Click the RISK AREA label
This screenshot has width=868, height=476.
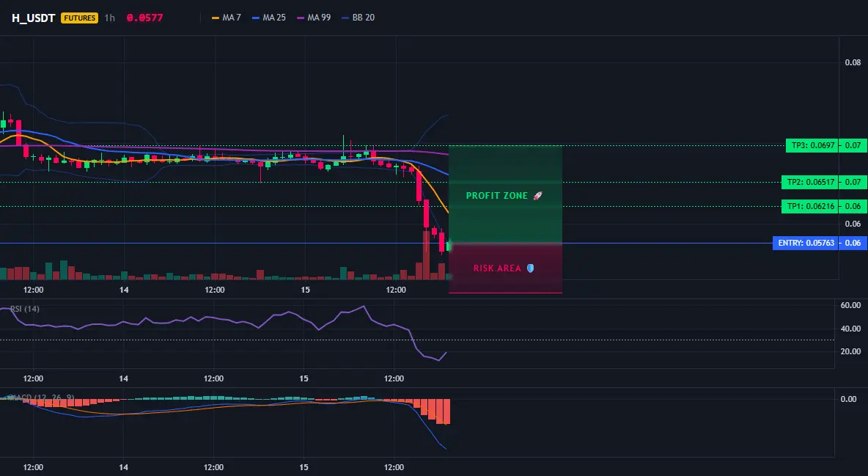click(497, 268)
